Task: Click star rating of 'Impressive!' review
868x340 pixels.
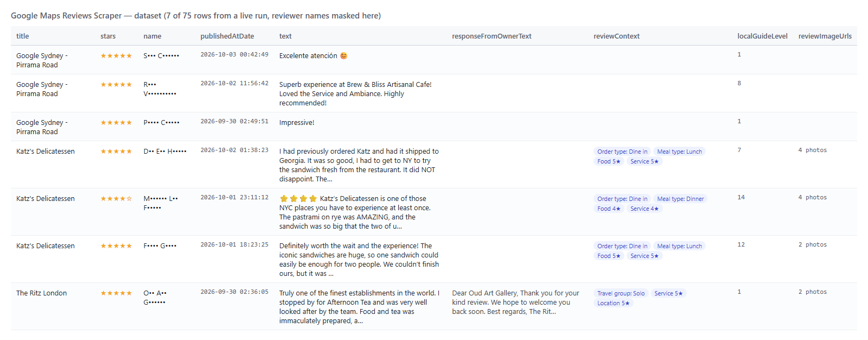Action: point(116,123)
